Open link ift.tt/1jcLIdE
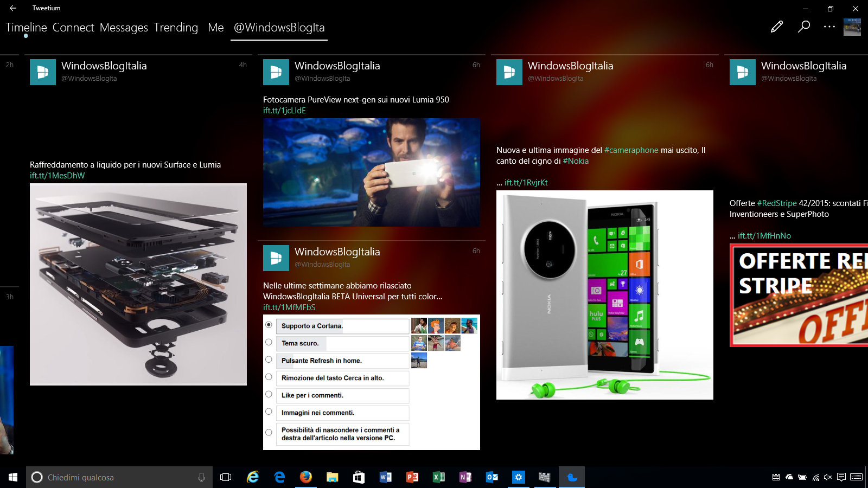The image size is (868, 488). (x=284, y=111)
